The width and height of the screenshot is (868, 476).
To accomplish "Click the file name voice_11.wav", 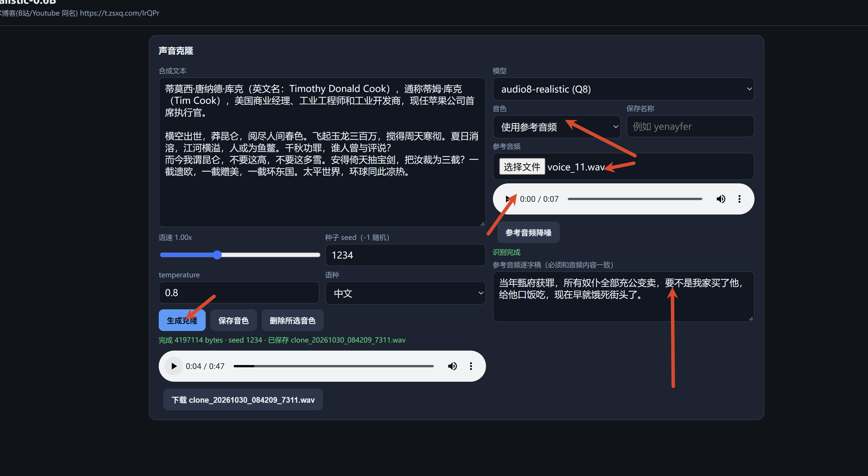I will click(576, 167).
